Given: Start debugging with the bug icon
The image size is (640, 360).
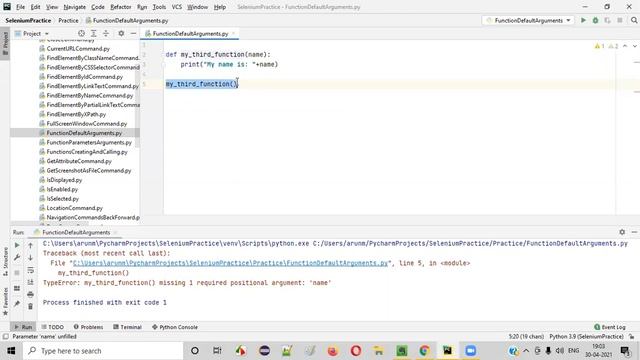Looking at the screenshot, I should pyautogui.click(x=596, y=20).
